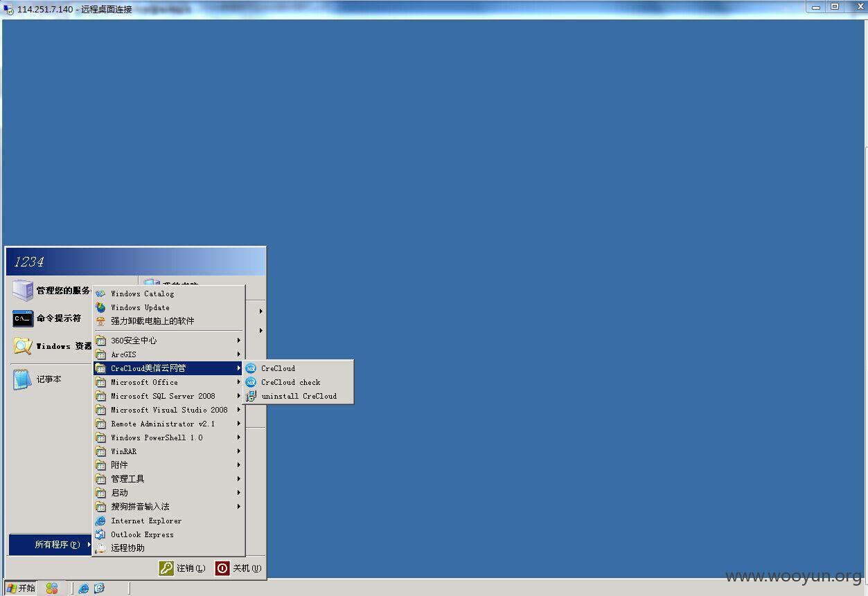Run CreCloud check
Screen dimensions: 868x596
point(299,382)
